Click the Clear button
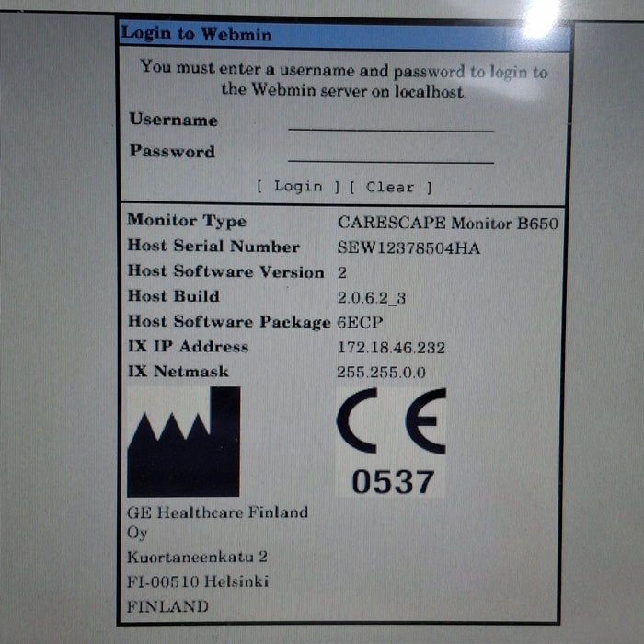Screen dimensions: 644x644 pos(390,188)
